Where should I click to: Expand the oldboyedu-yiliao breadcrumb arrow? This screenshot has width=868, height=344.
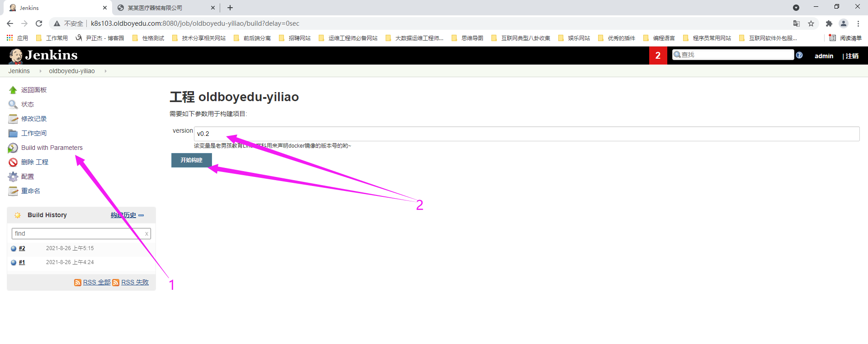[x=105, y=71]
